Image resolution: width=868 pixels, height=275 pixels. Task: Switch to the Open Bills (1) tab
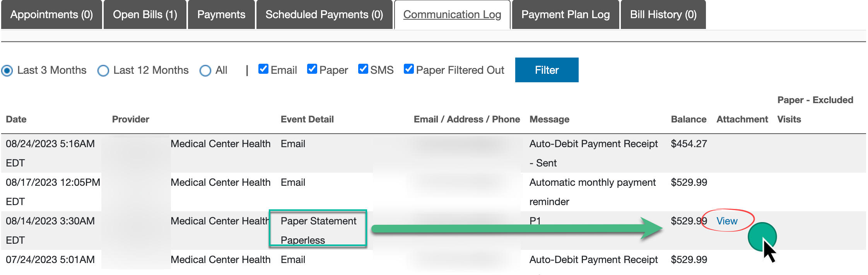tap(145, 15)
